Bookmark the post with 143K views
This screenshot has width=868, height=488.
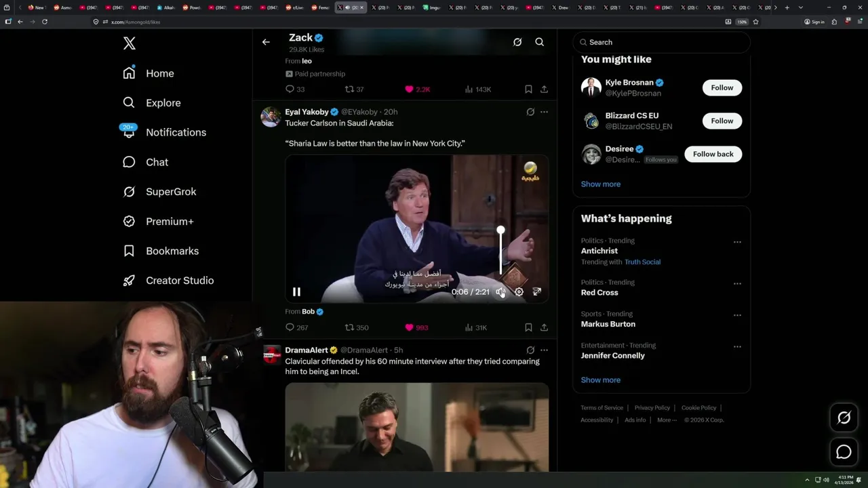tap(528, 89)
